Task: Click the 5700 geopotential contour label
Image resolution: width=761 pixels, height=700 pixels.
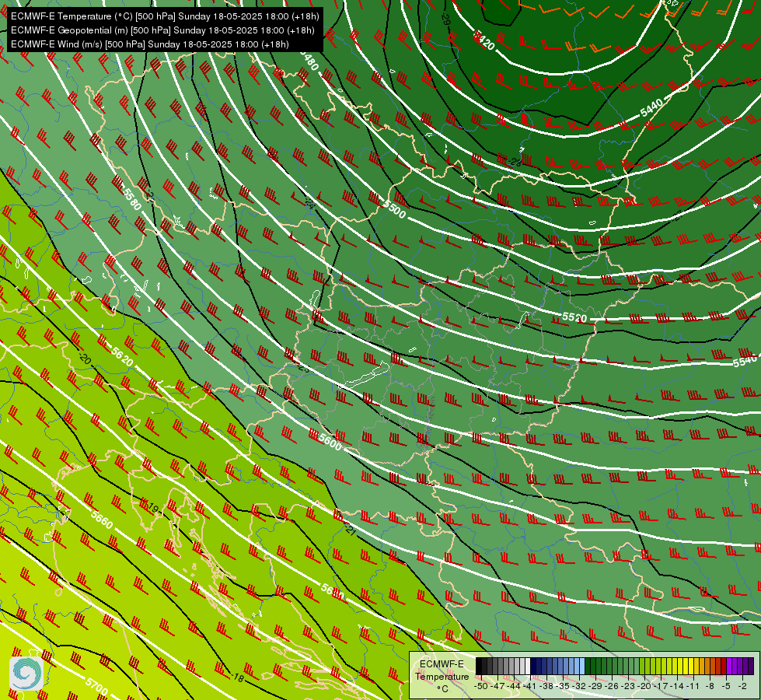Action: (x=96, y=685)
